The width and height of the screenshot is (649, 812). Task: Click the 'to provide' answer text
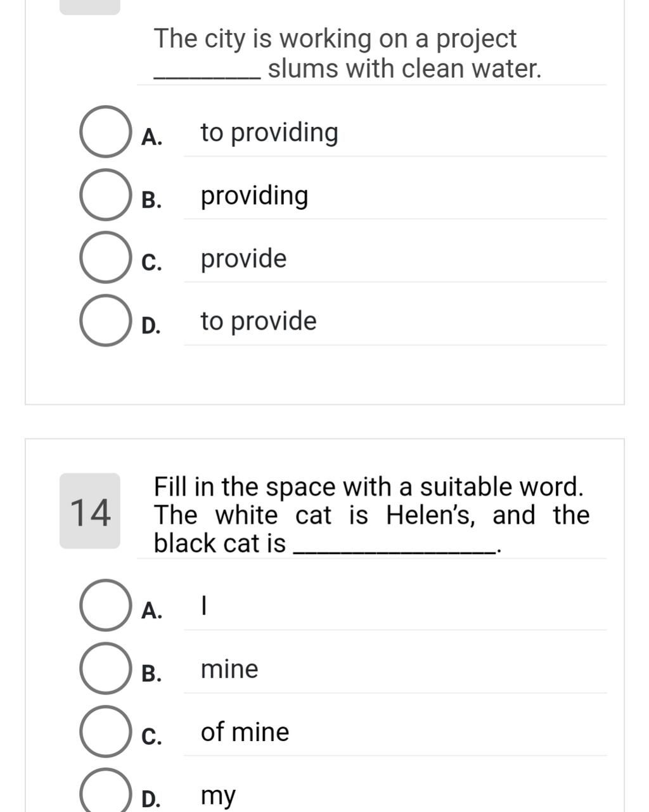pos(259,321)
